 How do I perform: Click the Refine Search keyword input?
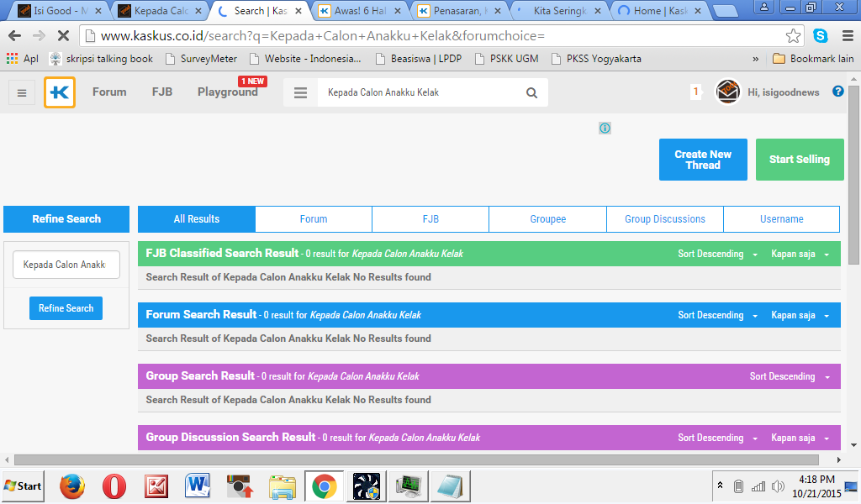pos(66,265)
